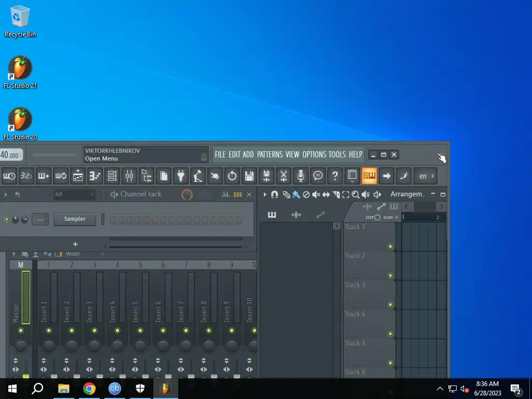Open the 'All' channel filter dropdown

tap(74, 194)
